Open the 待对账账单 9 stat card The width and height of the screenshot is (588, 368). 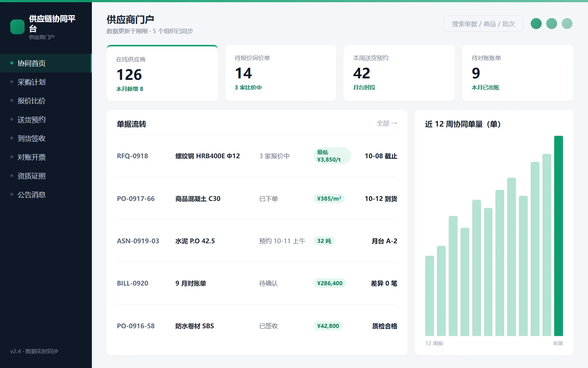click(518, 73)
